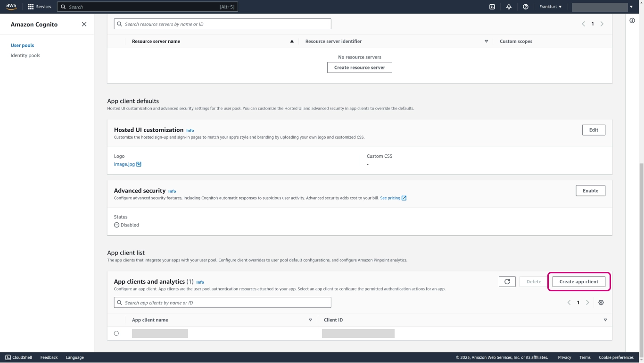Image resolution: width=644 pixels, height=363 pixels.
Task: Refresh the app clients list
Action: [507, 282]
